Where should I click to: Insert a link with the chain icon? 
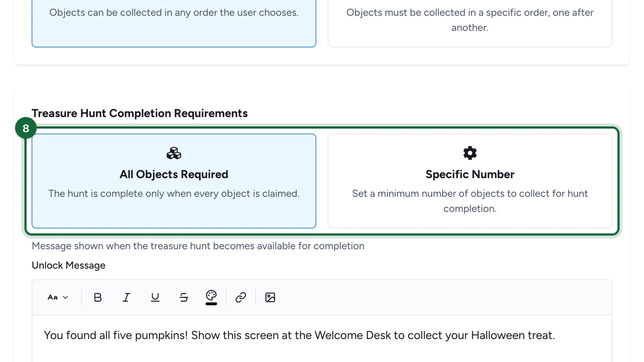click(x=241, y=297)
